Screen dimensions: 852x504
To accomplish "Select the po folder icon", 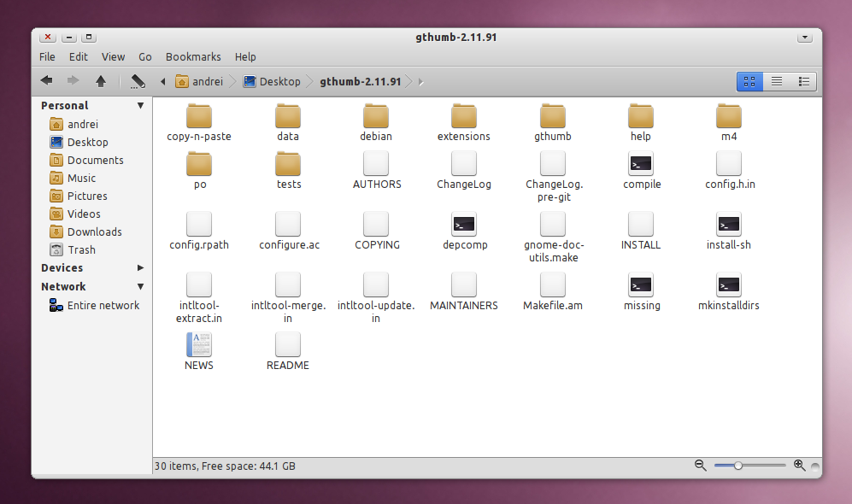I will [x=199, y=163].
